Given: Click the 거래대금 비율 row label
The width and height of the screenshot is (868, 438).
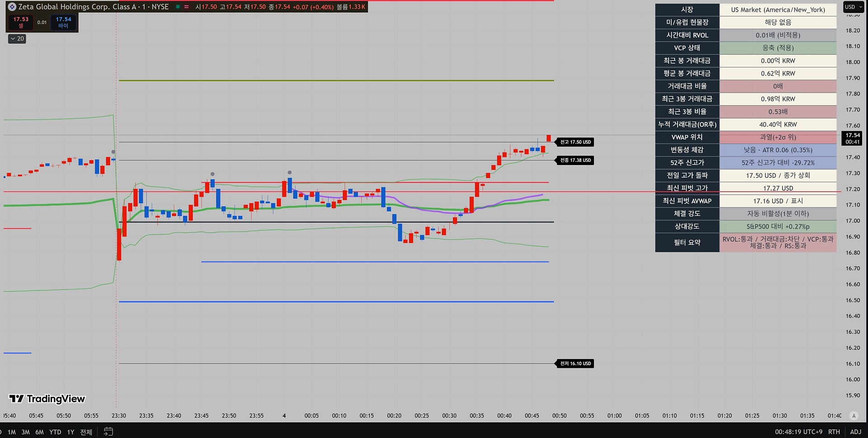Looking at the screenshot, I should click(x=687, y=86).
